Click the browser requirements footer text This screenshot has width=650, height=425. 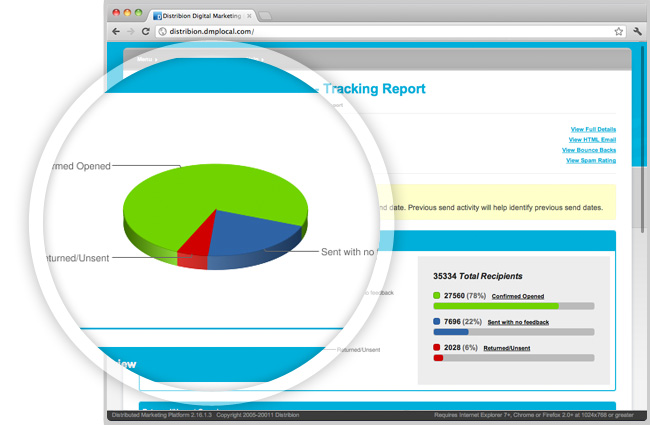click(534, 415)
